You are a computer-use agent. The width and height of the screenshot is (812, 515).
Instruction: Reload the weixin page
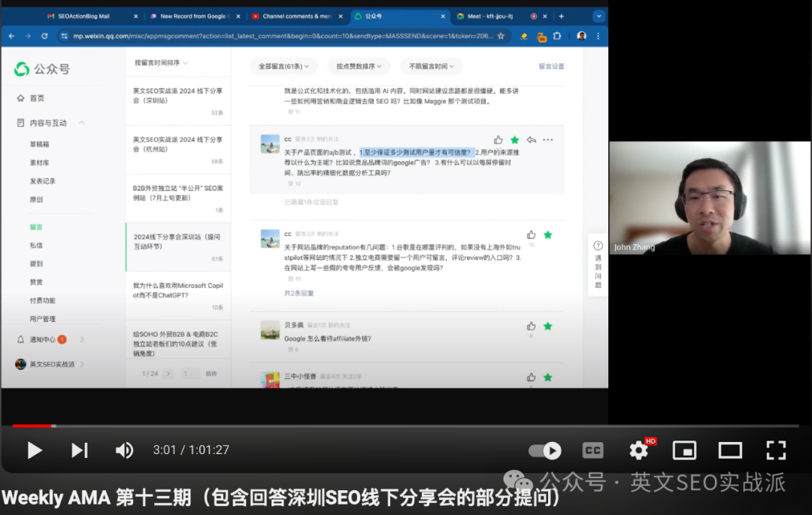44,36
